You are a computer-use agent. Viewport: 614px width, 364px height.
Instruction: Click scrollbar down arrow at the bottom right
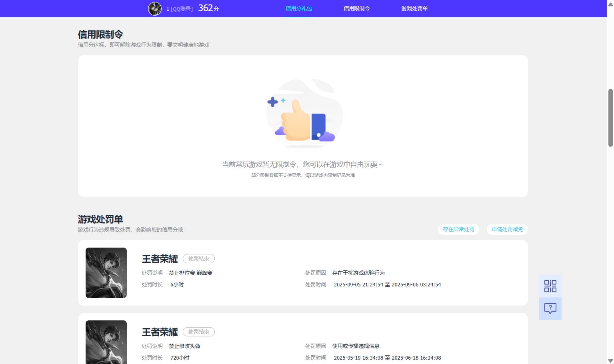pos(610,360)
